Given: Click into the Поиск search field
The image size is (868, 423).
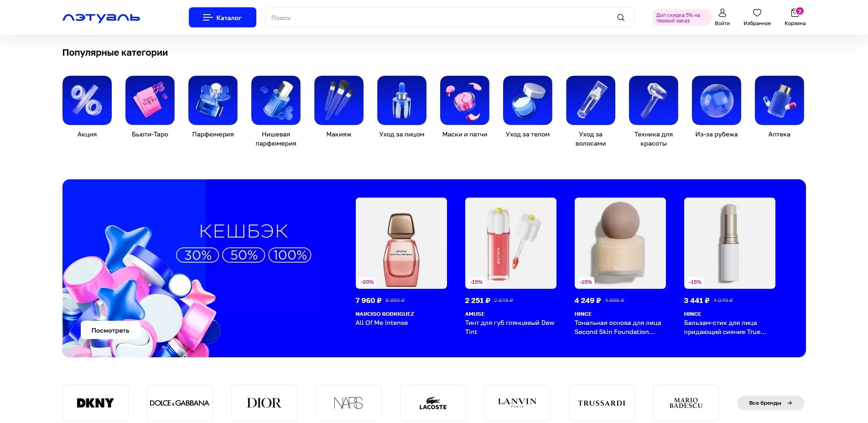Looking at the screenshot, I should click(x=438, y=18).
